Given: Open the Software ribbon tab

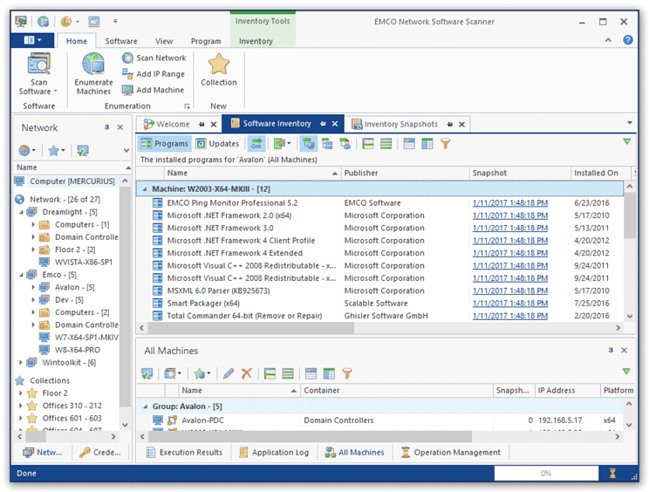Looking at the screenshot, I should click(121, 41).
